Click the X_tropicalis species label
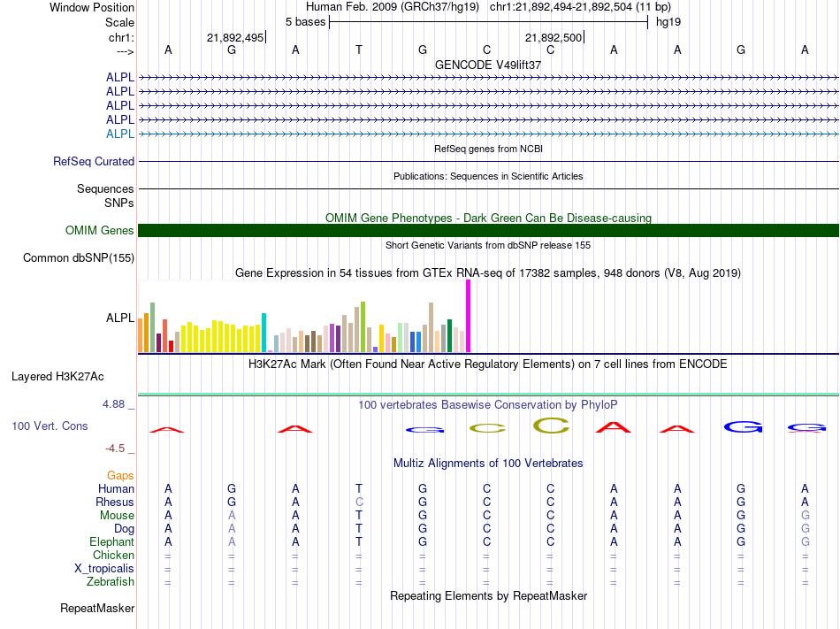Image resolution: width=840 pixels, height=629 pixels. (104, 569)
